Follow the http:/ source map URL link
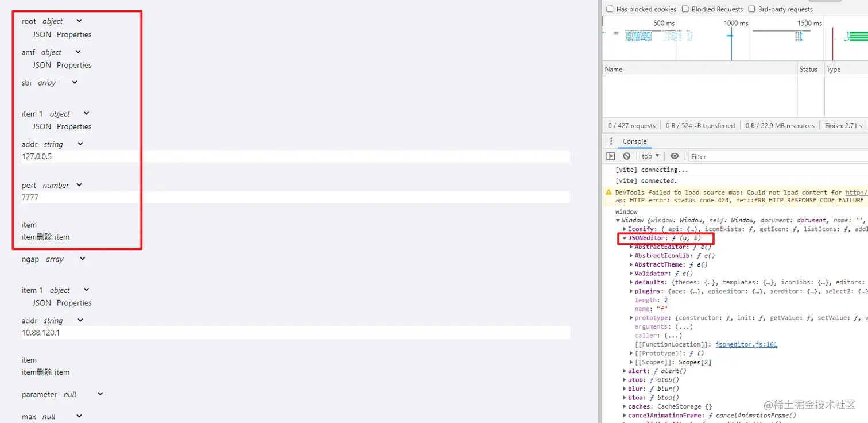 (x=857, y=193)
